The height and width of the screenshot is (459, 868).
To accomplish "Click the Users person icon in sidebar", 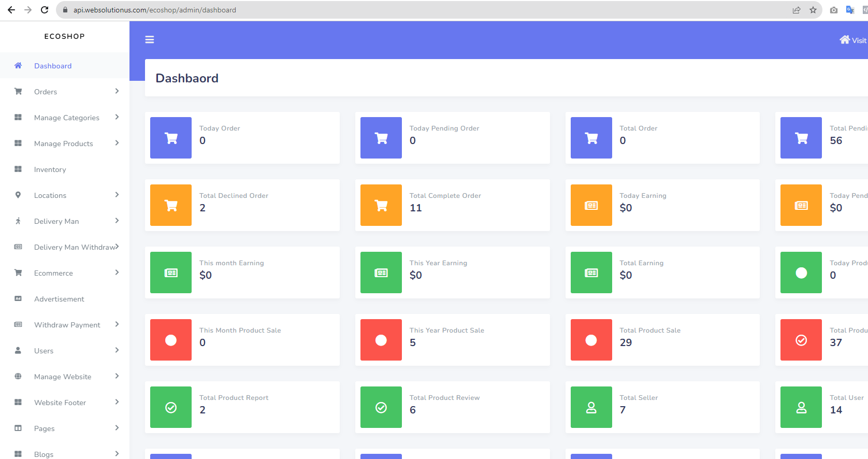I will [x=18, y=350].
